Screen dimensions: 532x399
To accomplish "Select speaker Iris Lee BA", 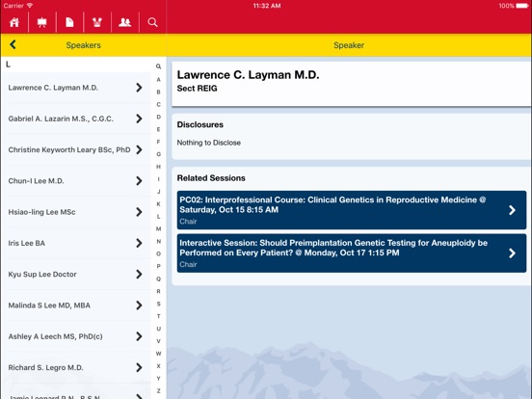I will tap(76, 243).
